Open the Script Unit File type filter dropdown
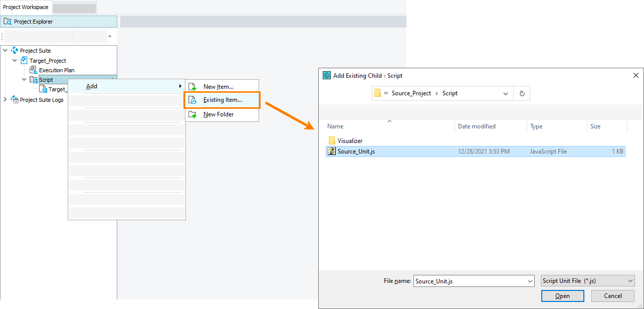This screenshot has height=309, width=644. [x=629, y=281]
